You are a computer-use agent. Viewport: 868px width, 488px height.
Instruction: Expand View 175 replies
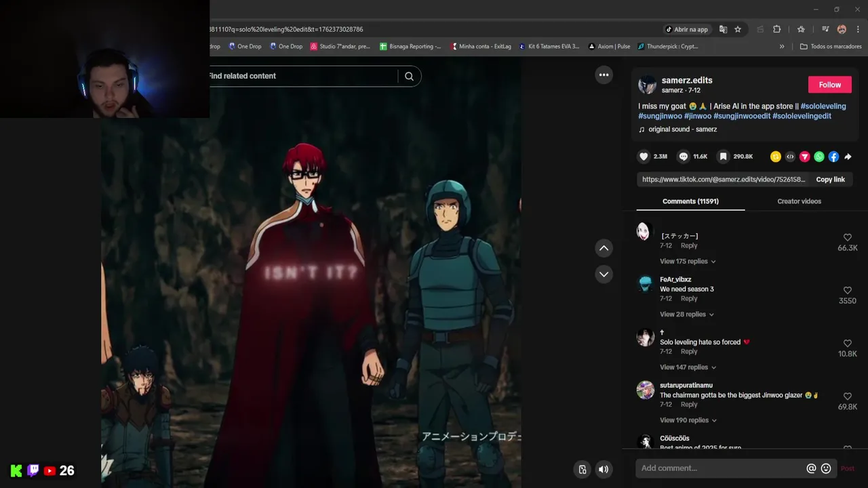pos(688,262)
